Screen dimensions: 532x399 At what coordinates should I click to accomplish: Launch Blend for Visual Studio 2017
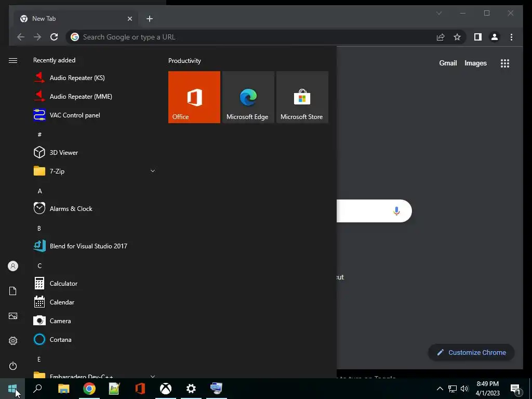[95, 246]
